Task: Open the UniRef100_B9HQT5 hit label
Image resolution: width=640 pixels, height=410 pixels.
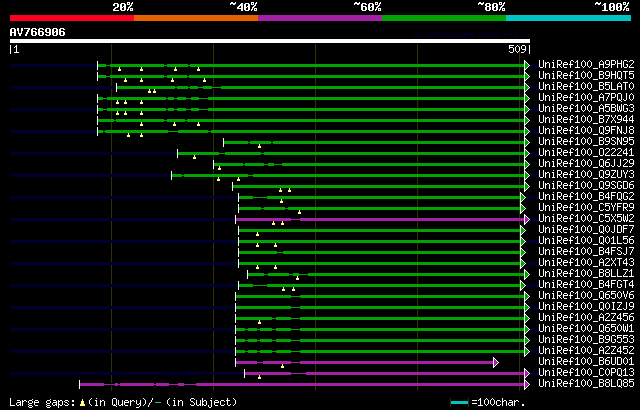Action: 586,75
